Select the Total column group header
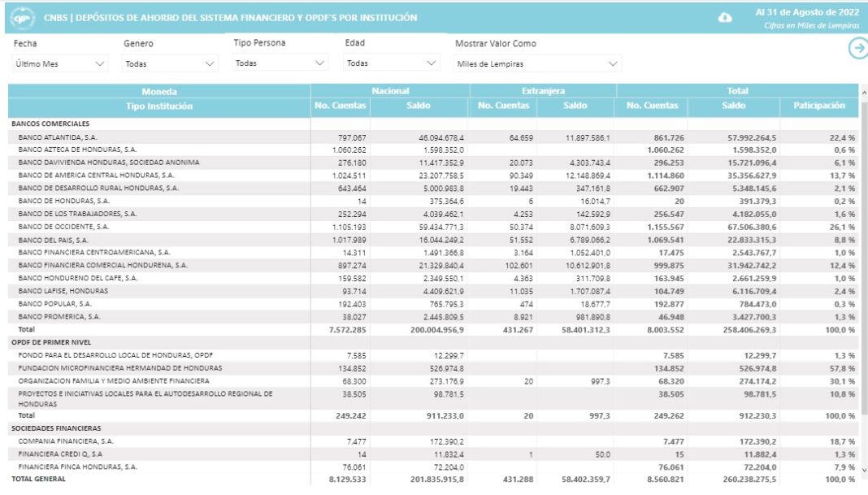 point(737,91)
